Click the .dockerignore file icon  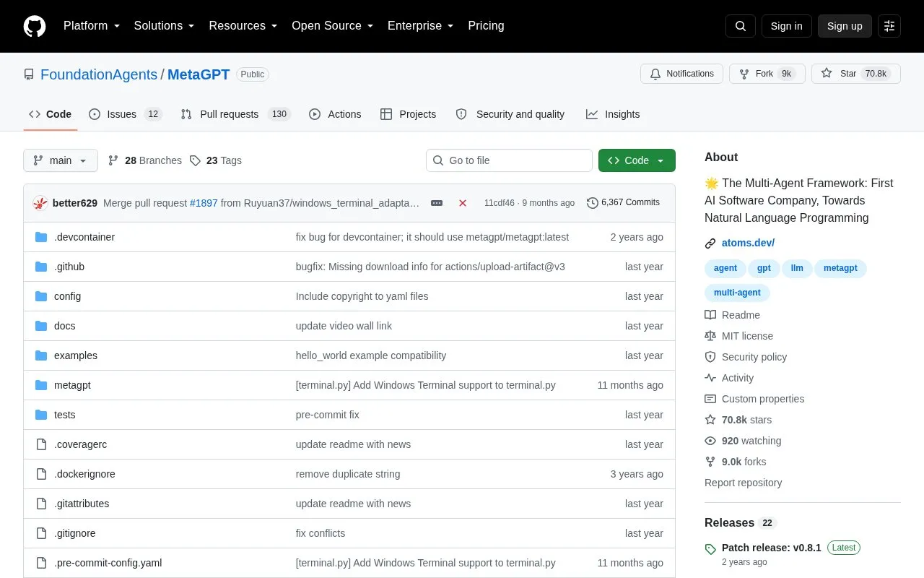click(41, 474)
